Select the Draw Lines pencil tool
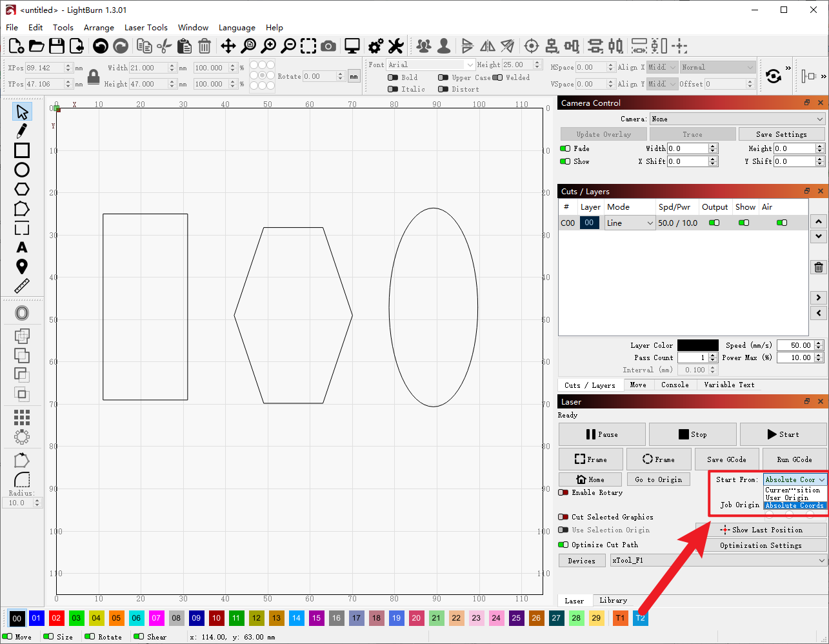829x644 pixels. coord(22,131)
